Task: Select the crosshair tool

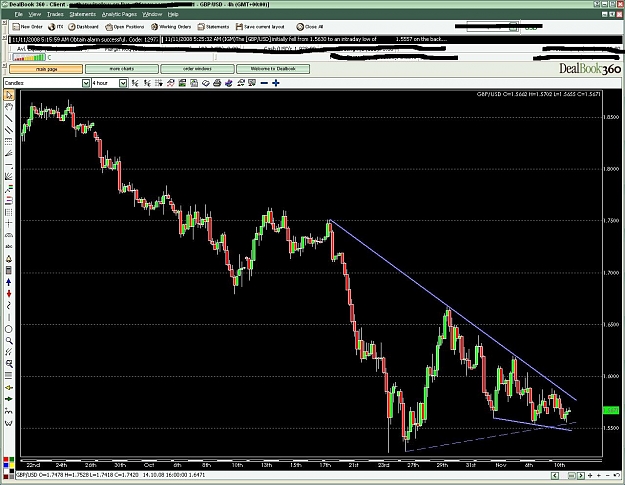Action: click(x=9, y=224)
